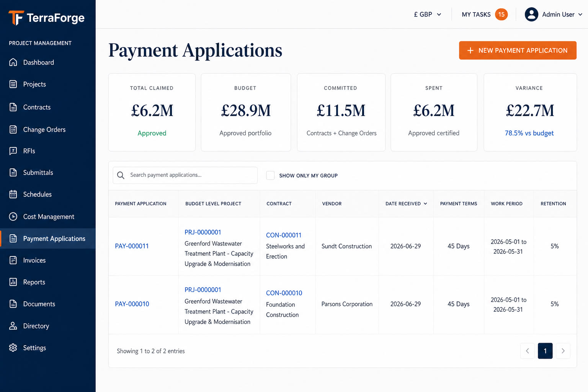
Task: Click the search magnifier icon
Action: pyautogui.click(x=121, y=175)
